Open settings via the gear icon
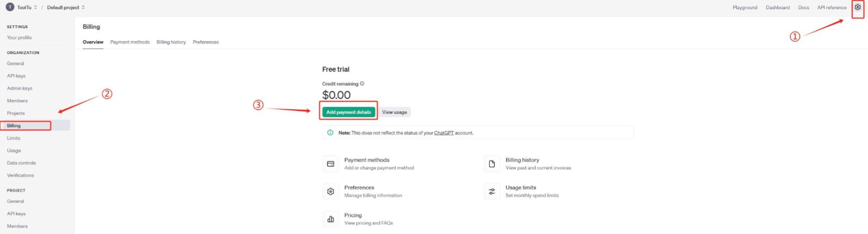Screen dimensions: 868x234 coord(857,7)
